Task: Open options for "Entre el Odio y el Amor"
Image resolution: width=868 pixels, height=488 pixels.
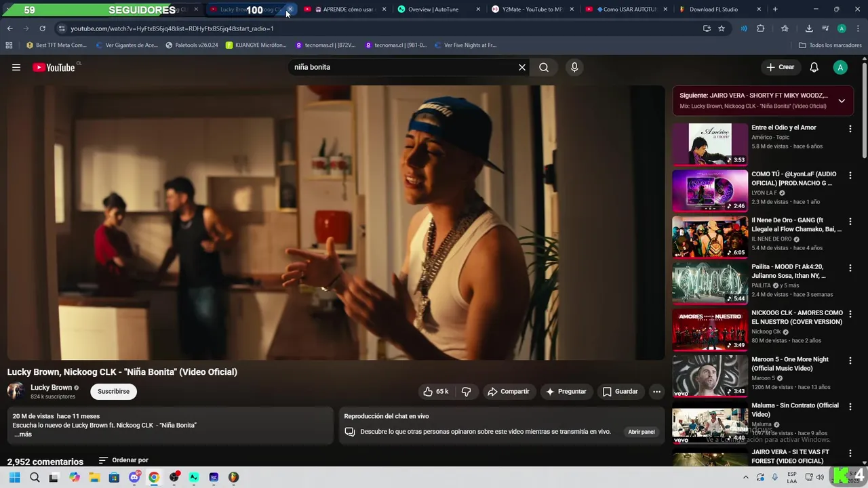Action: coord(850,129)
